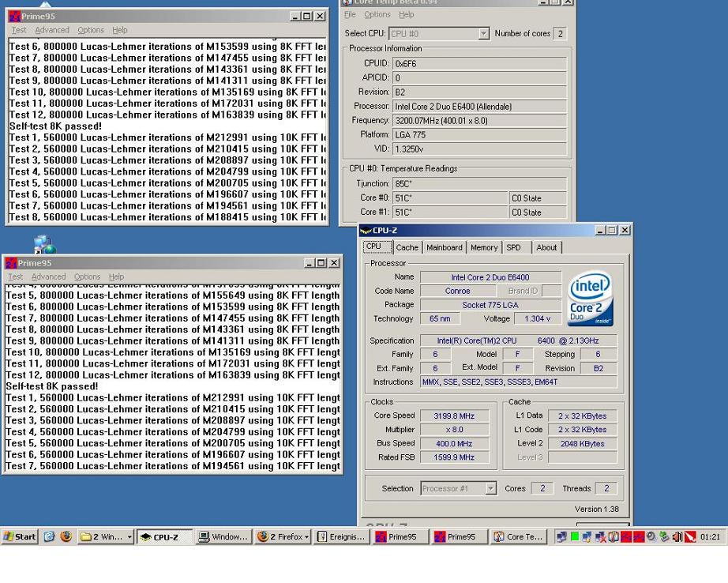Open Options menu in upper Prime95 window
The height and width of the screenshot is (583, 728).
coord(91,30)
